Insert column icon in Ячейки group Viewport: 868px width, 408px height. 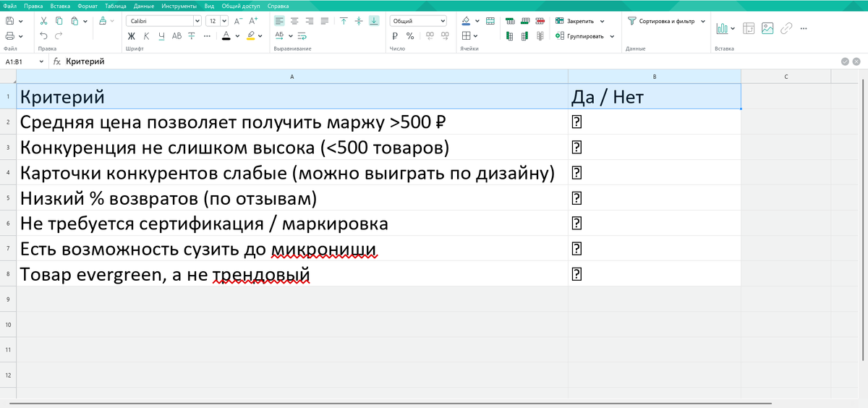pyautogui.click(x=510, y=35)
